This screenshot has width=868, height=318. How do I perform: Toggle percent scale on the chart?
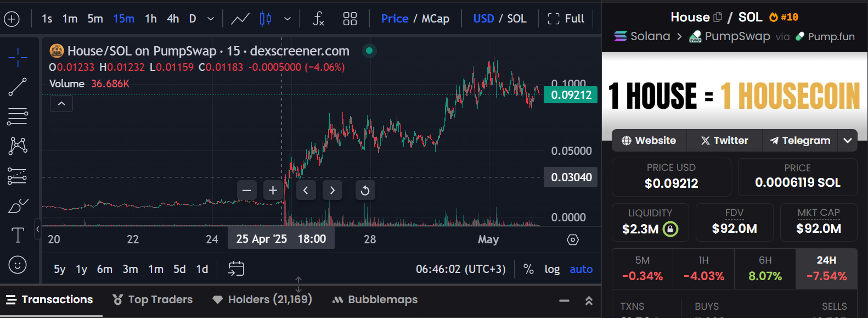coord(528,269)
